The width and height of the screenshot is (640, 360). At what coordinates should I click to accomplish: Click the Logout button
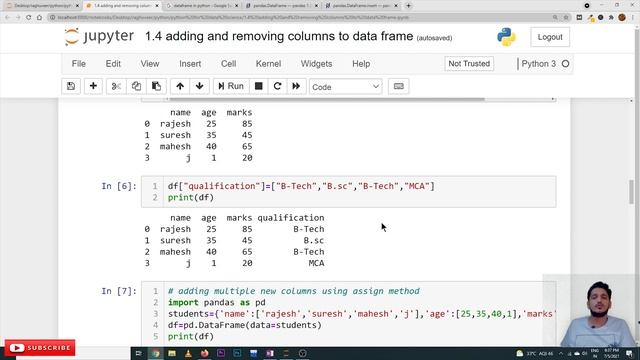(550, 37)
